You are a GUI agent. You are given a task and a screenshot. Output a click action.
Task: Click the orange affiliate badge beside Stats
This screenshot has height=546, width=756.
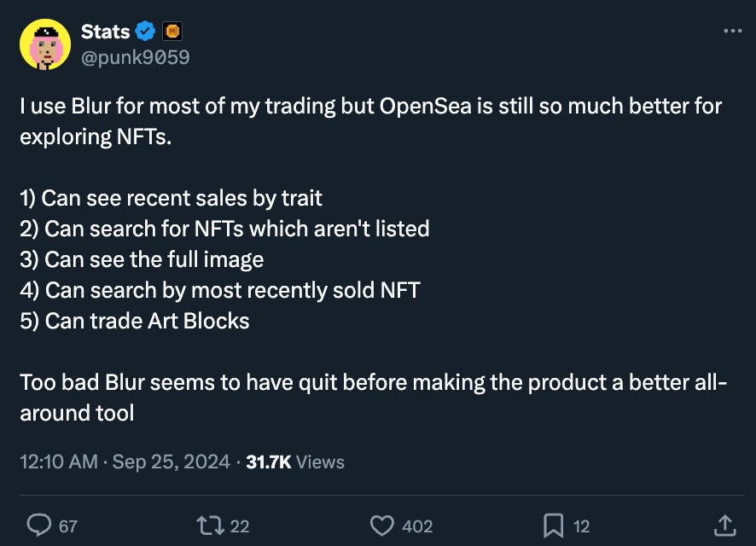click(x=172, y=32)
